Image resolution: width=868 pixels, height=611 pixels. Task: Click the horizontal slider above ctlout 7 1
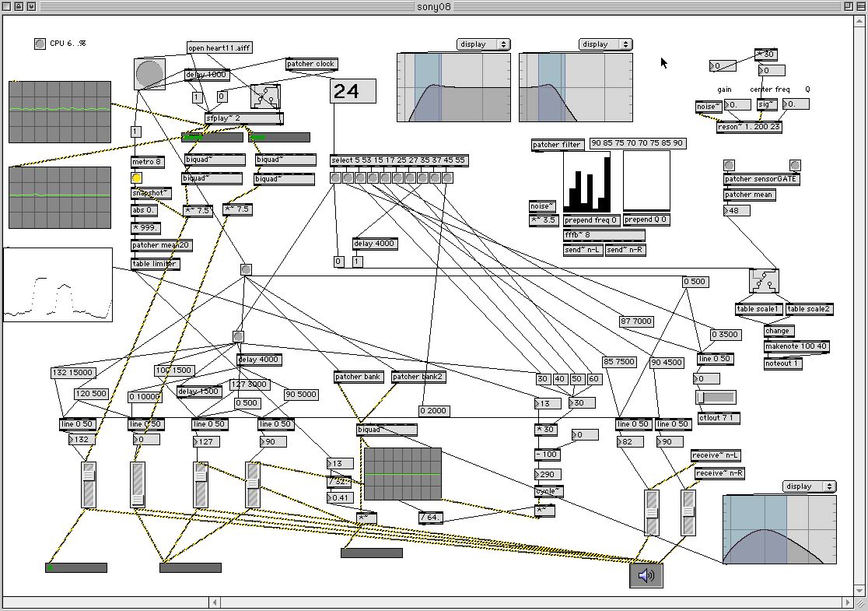[x=716, y=397]
